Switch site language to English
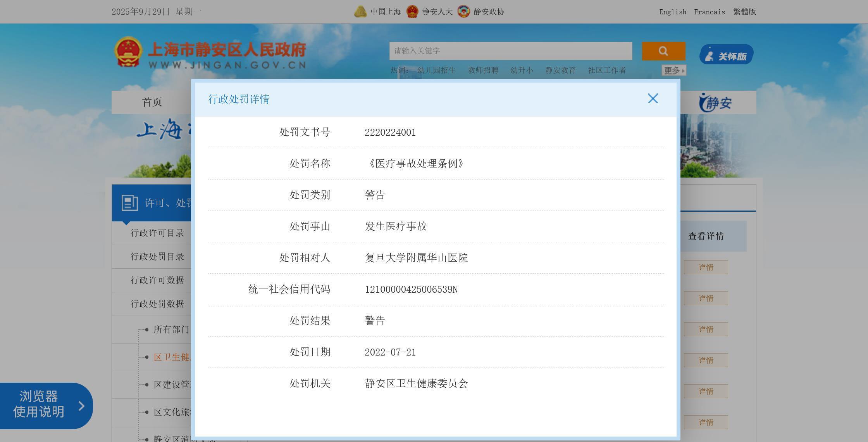Image resolution: width=868 pixels, height=442 pixels. pyautogui.click(x=672, y=12)
